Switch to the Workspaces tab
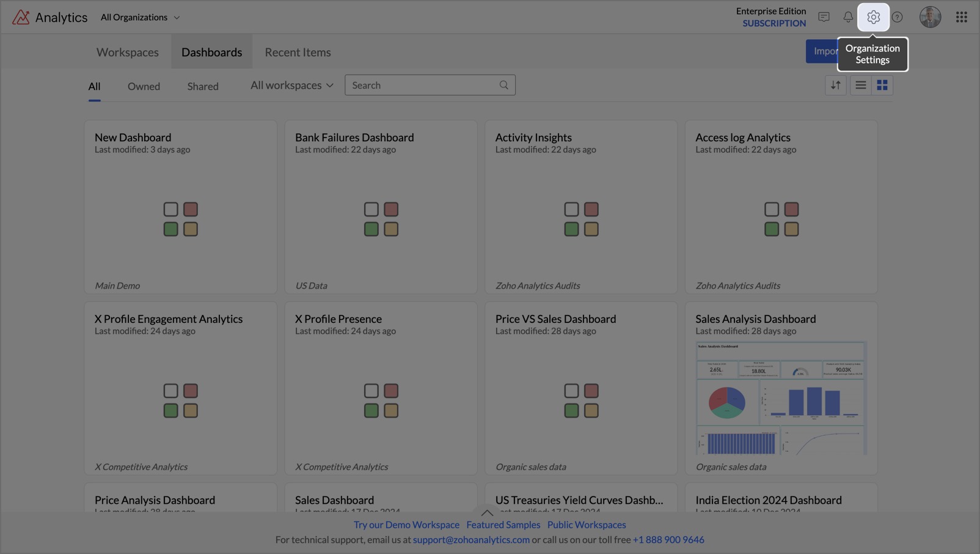This screenshot has width=980, height=554. (x=128, y=52)
